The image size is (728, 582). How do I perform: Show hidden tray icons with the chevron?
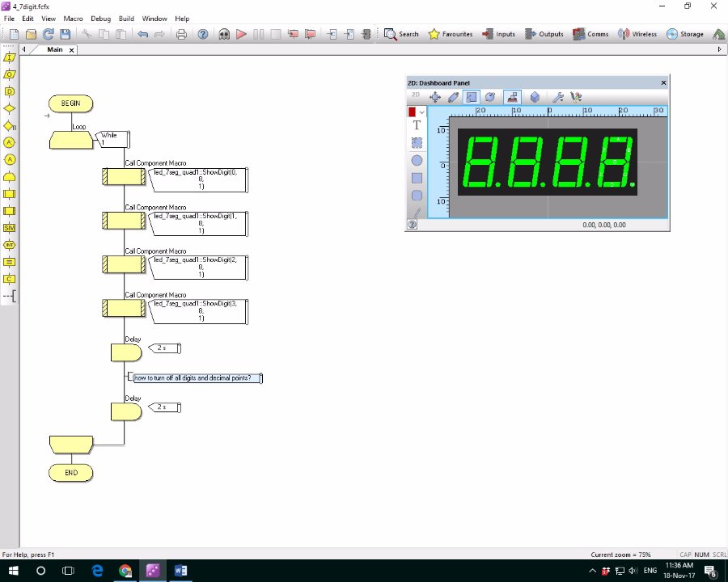pos(592,571)
